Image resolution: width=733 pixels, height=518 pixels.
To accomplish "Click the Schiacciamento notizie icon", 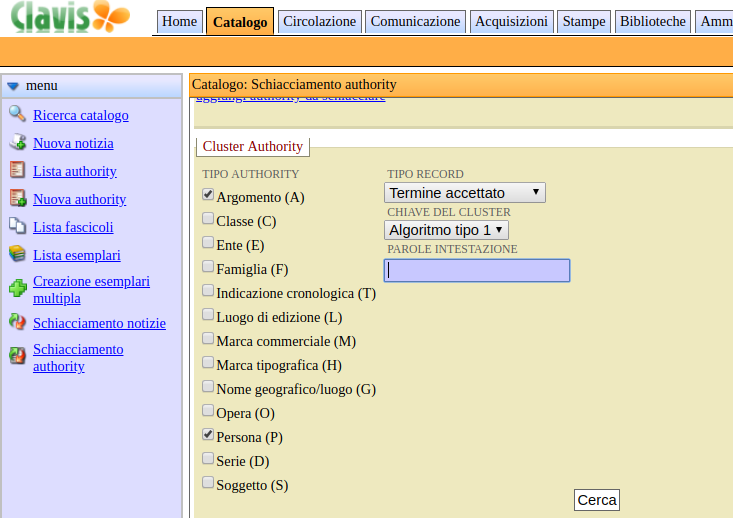I will tap(17, 322).
